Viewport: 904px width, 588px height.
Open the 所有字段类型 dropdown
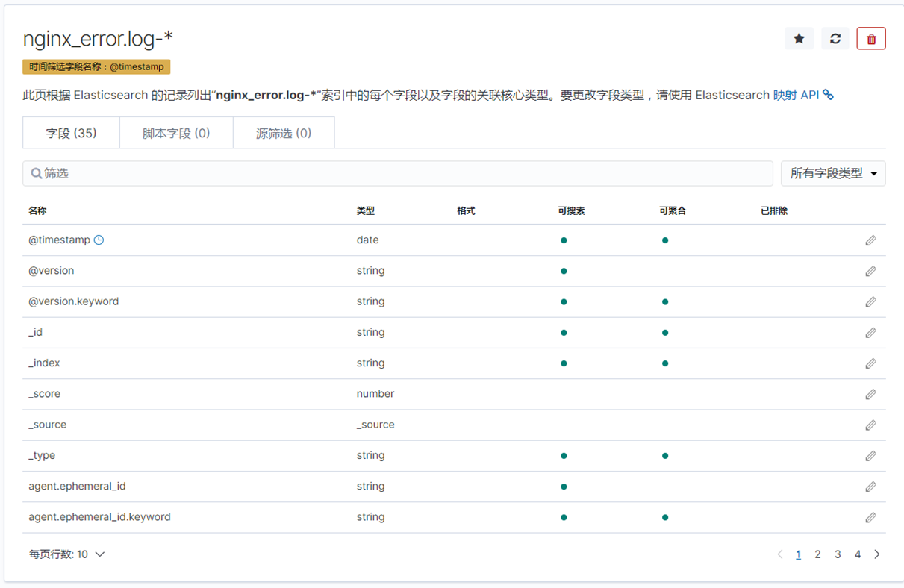(833, 173)
